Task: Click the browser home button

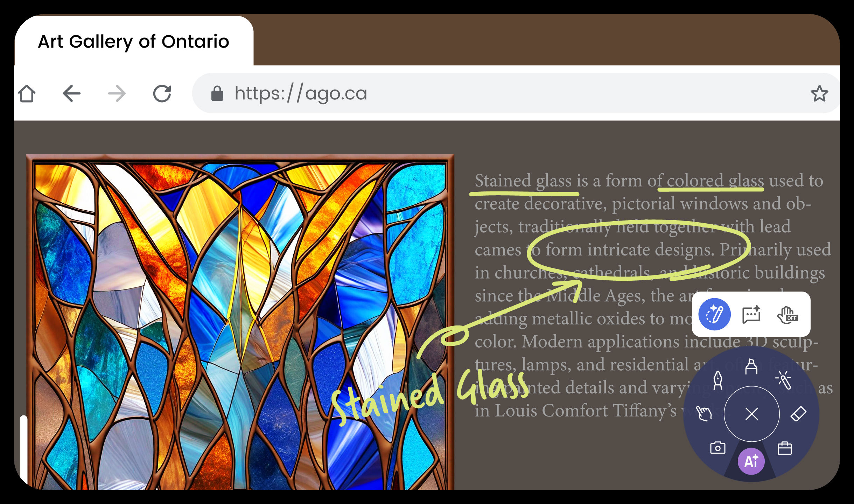Action: point(27,93)
